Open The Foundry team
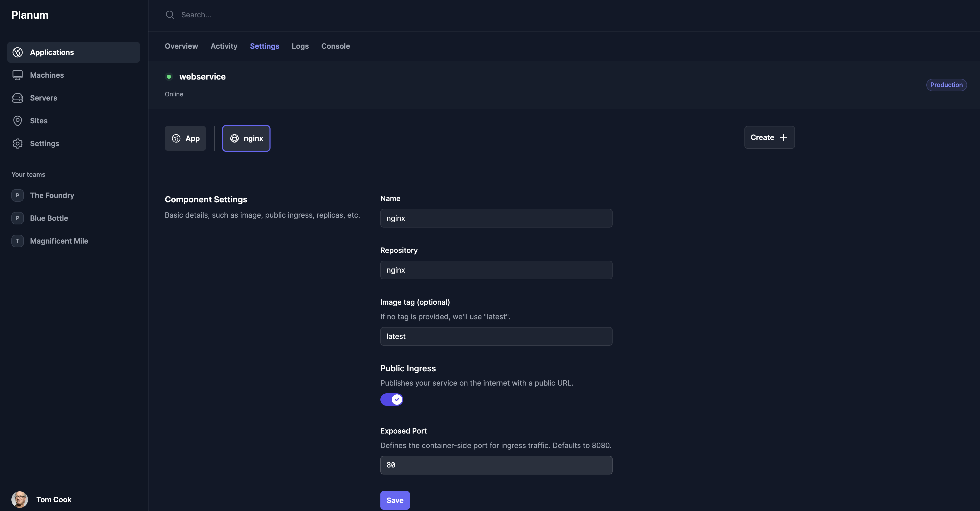The image size is (980, 511). pos(52,195)
